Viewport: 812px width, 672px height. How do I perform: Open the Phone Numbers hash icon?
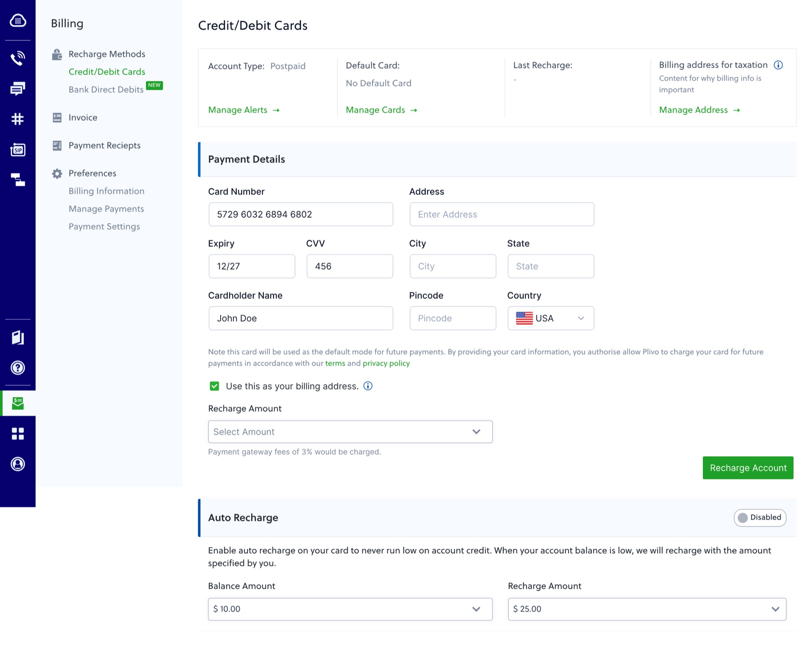point(18,119)
